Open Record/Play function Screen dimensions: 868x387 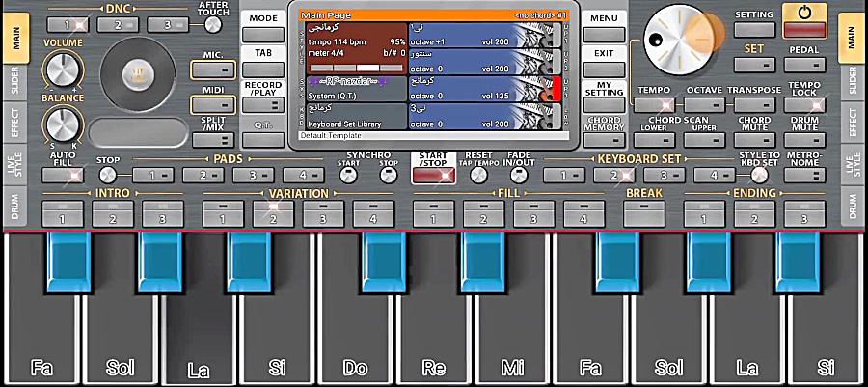[263, 105]
